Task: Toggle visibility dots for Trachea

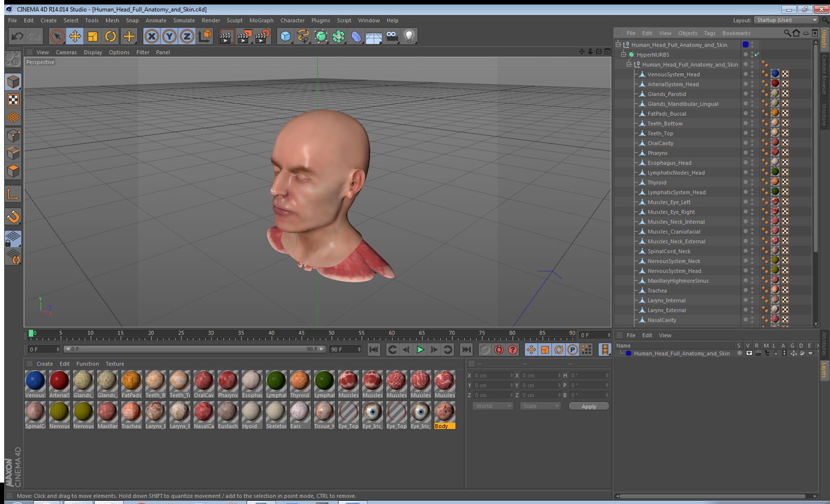Action: [752, 290]
